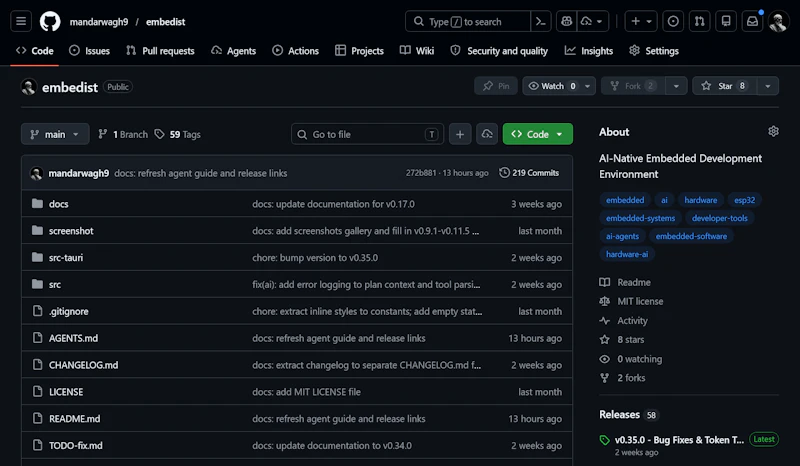This screenshot has width=800, height=466.
Task: Open notifications inbox icon
Action: click(753, 21)
